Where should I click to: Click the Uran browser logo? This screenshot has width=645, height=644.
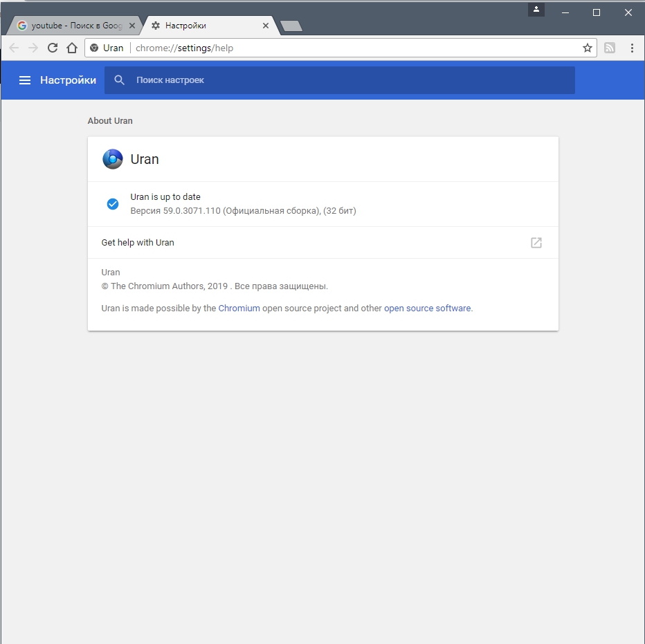pos(112,159)
